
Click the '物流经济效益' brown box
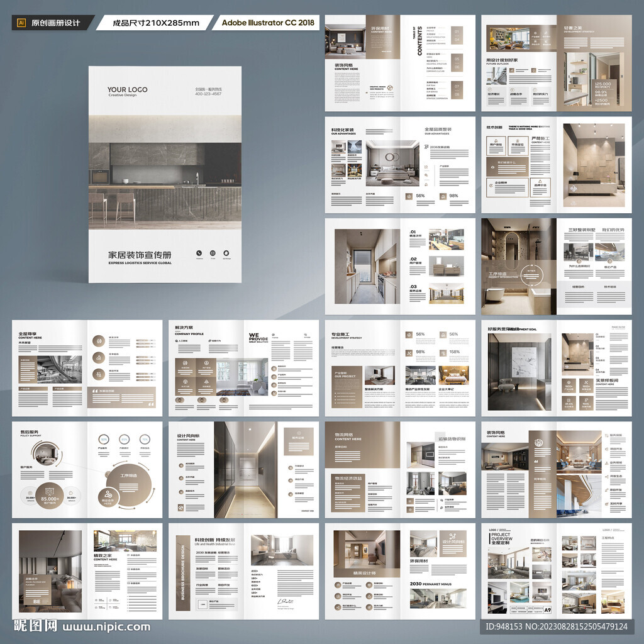click(348, 492)
